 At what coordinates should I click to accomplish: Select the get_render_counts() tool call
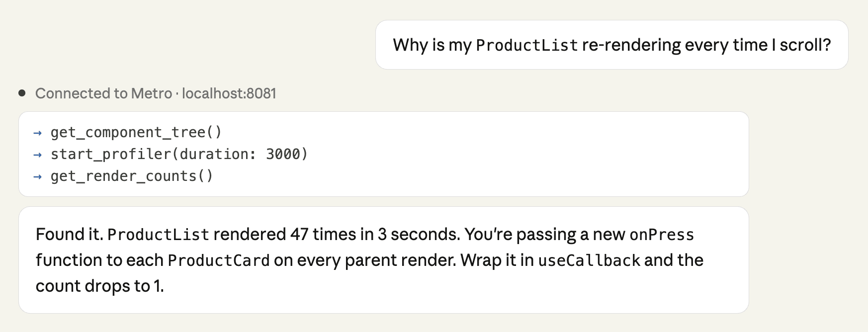pos(132,176)
